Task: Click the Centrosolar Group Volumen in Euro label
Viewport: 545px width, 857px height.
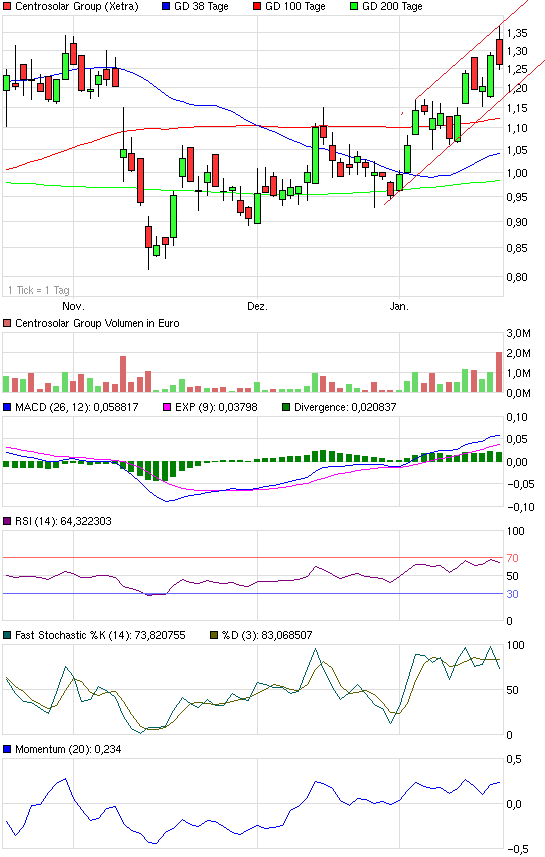Action: (97, 323)
